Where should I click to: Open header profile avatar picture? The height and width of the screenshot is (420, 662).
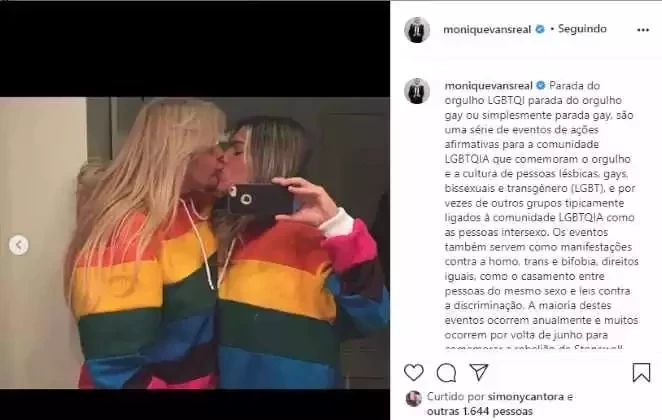(417, 30)
